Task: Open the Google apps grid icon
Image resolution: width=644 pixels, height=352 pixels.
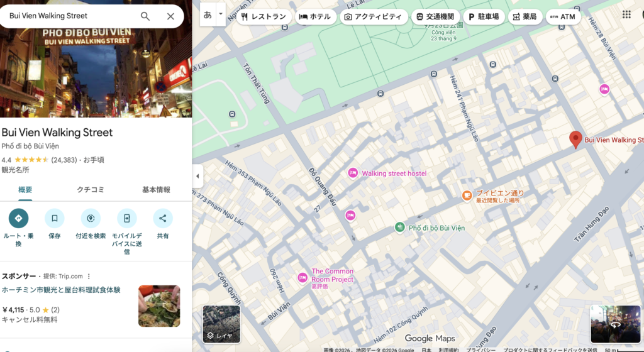Action: 626,14
